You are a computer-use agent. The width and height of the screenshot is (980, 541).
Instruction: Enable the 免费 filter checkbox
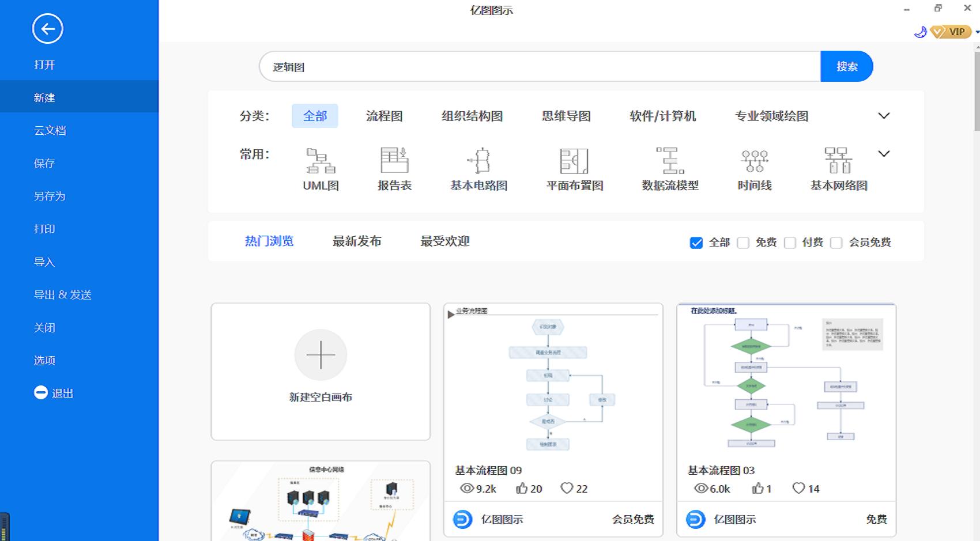coord(744,243)
